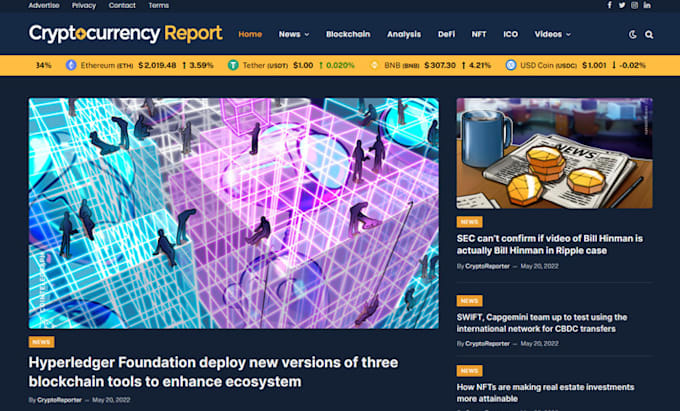Image resolution: width=680 pixels, height=411 pixels.
Task: Click the Privacy link in top bar
Action: tap(84, 5)
